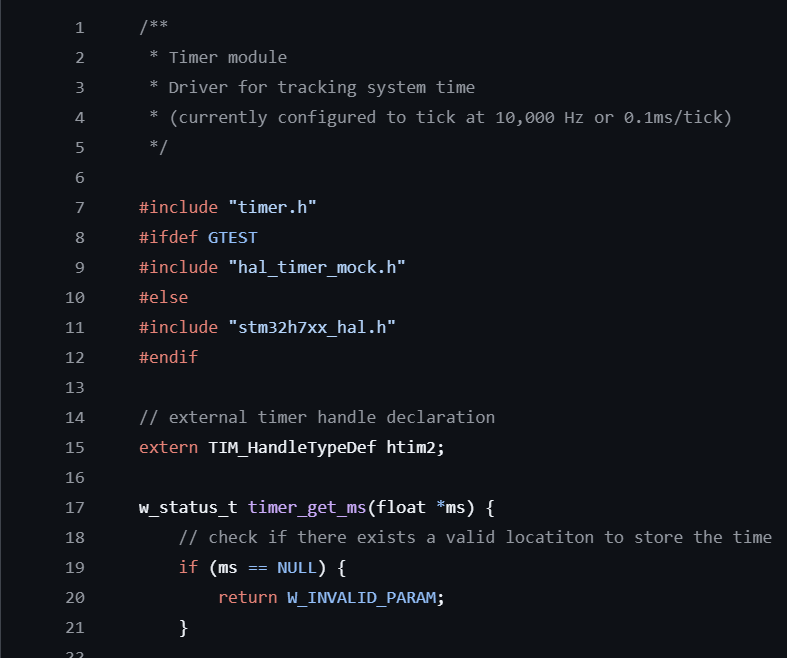Click the #endif preprocessor directive
The height and width of the screenshot is (658, 787).
[168, 357]
